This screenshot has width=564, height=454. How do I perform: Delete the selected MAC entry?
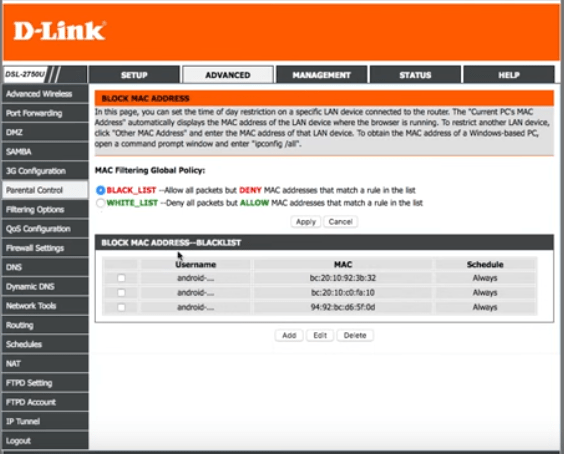[x=355, y=335]
